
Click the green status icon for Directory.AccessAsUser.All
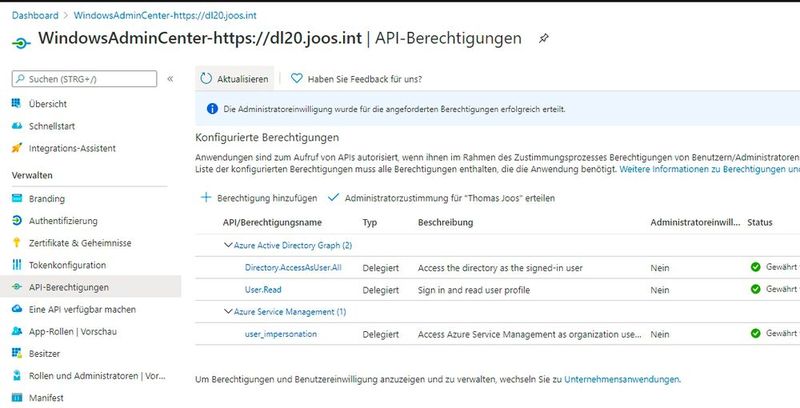756,267
